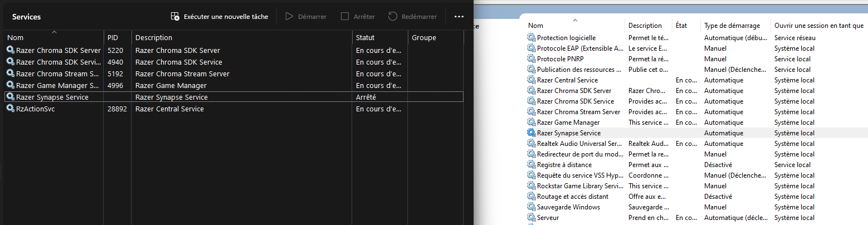Click gear icon next to Redirecteur de port

pyautogui.click(x=531, y=154)
